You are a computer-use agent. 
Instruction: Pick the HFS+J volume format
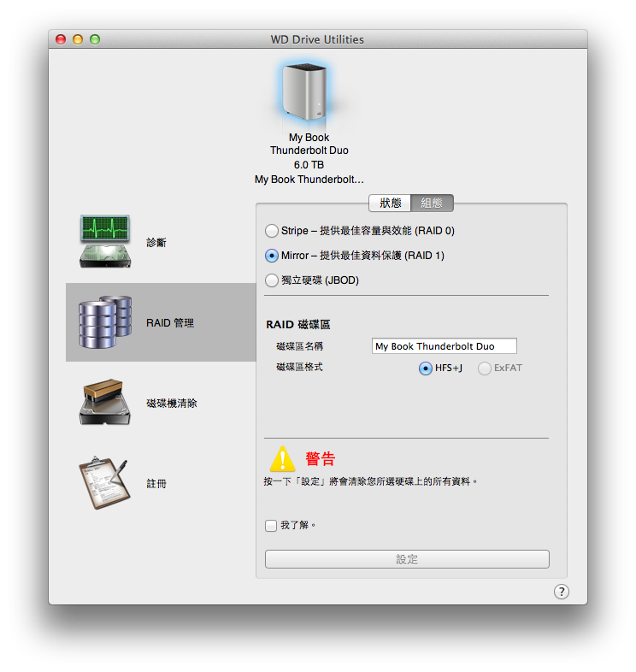point(426,368)
